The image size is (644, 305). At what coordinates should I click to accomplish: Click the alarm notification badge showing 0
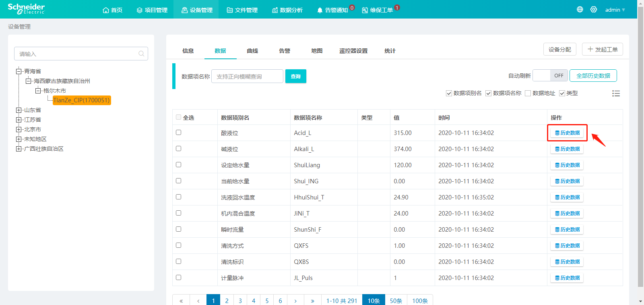pos(352,8)
